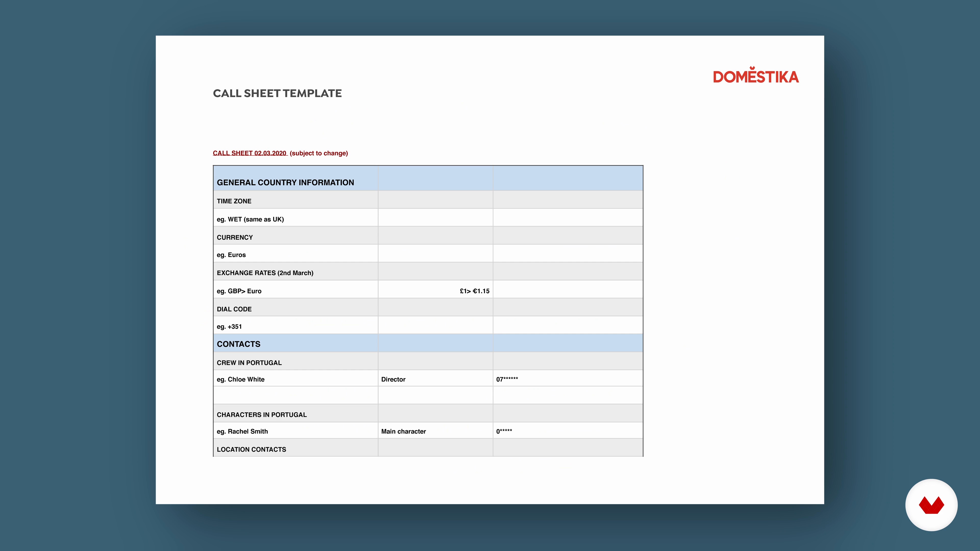Open the CALL SHEET 02.03.2020 underlined link

pyautogui.click(x=250, y=153)
